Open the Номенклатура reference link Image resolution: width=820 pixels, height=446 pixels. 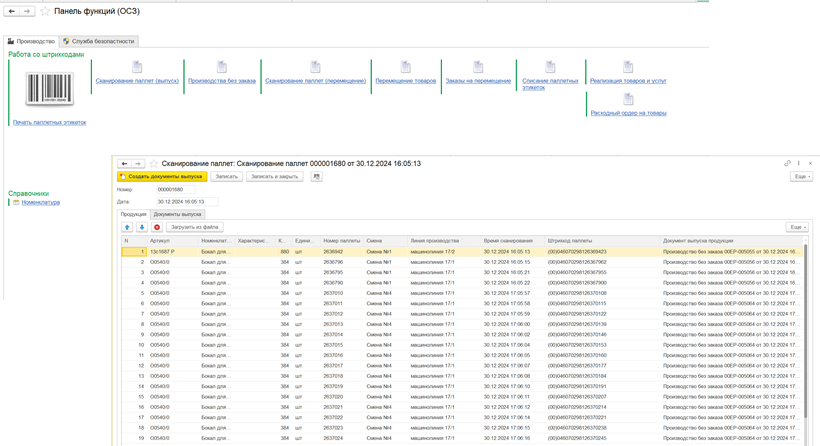[x=41, y=202]
